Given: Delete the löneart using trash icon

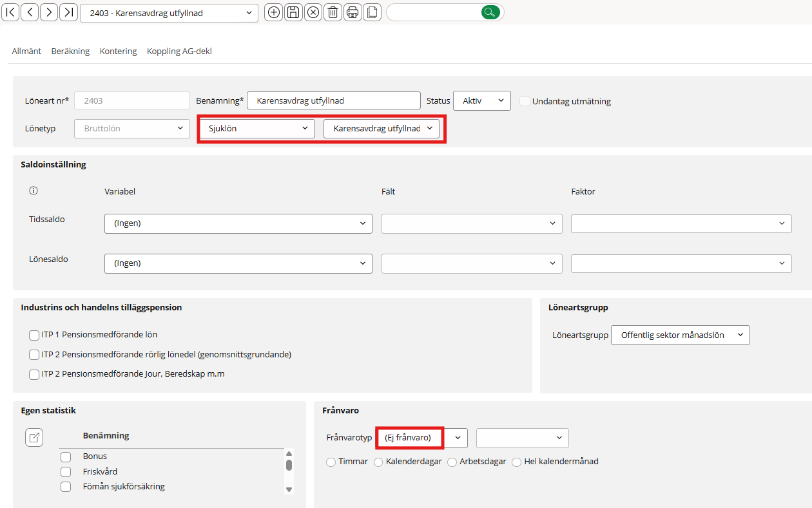Looking at the screenshot, I should pyautogui.click(x=333, y=12).
